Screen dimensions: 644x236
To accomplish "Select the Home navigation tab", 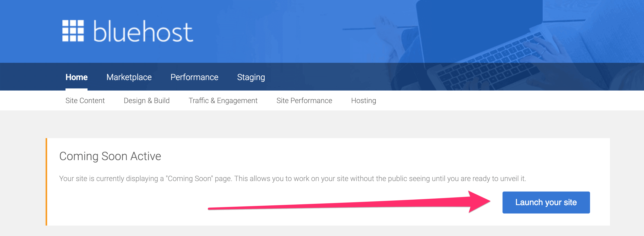I will [x=77, y=77].
